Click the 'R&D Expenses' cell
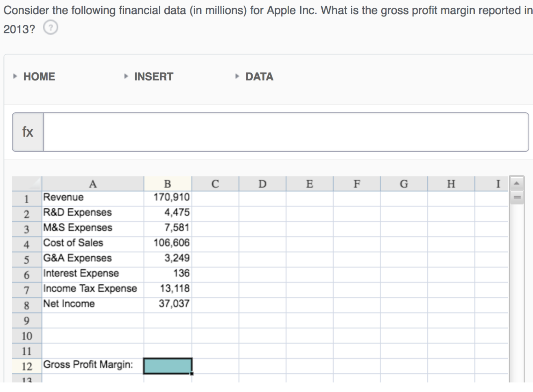 pyautogui.click(x=93, y=214)
